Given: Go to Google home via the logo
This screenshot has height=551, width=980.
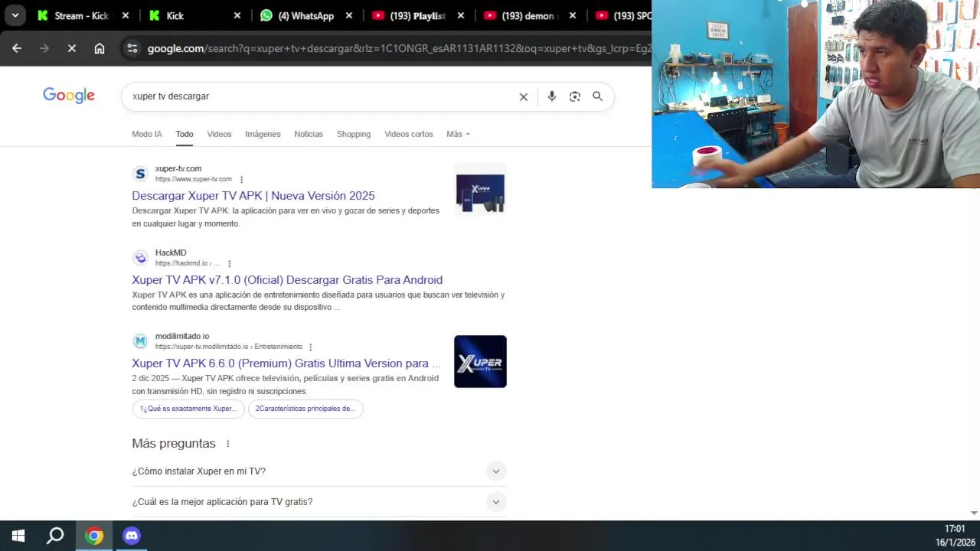Looking at the screenshot, I should pos(69,96).
